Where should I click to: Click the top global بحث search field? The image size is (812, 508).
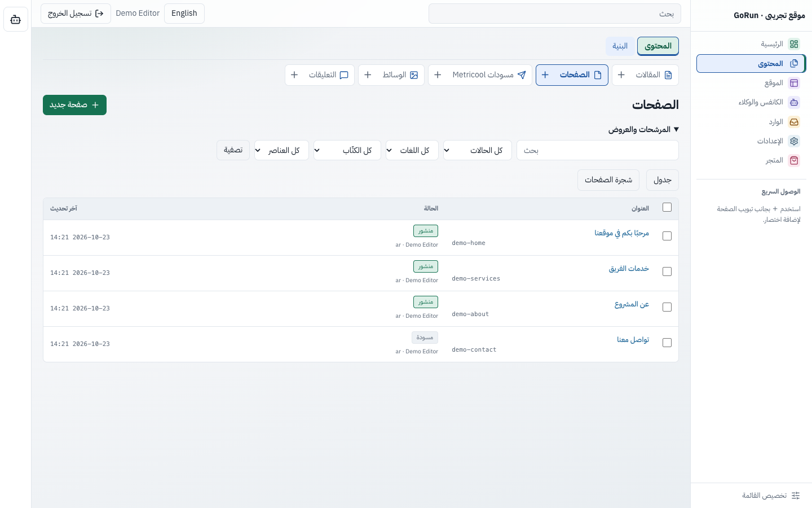555,14
